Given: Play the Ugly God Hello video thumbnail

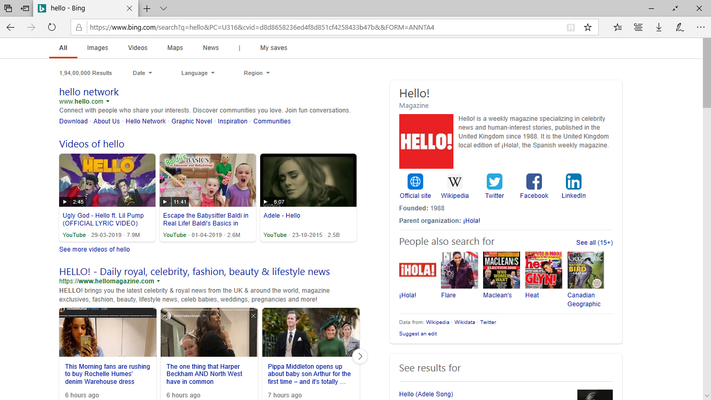Looking at the screenshot, I should [107, 180].
